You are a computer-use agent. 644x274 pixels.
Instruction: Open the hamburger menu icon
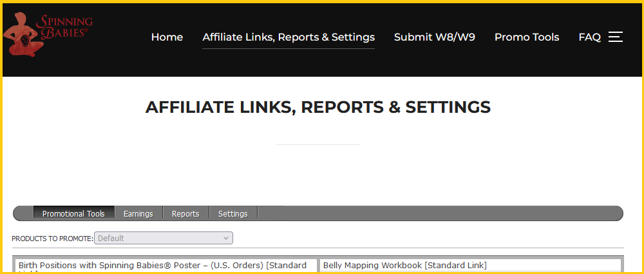point(615,37)
